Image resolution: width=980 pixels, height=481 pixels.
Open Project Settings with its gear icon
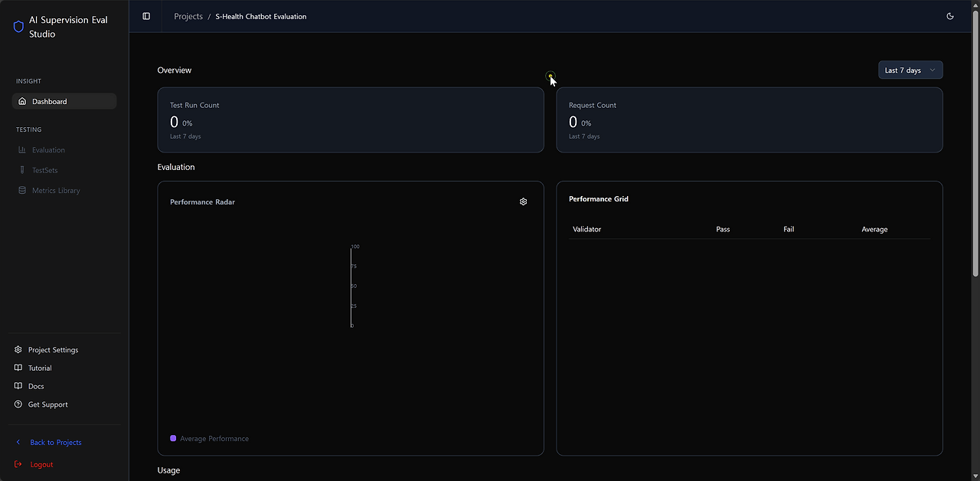point(18,349)
